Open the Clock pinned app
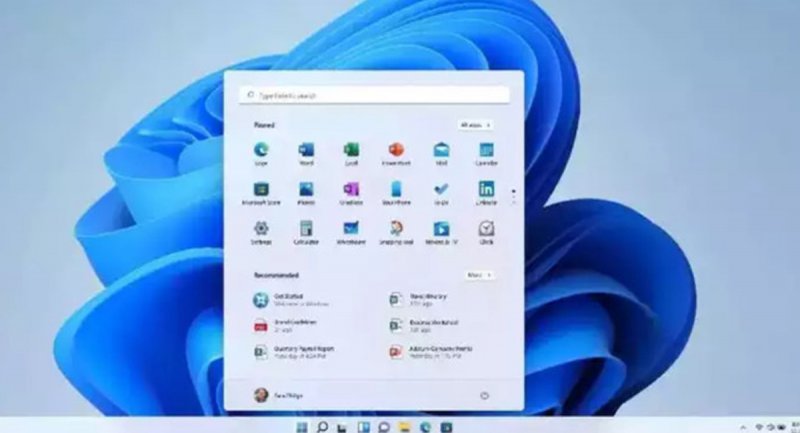 (486, 233)
